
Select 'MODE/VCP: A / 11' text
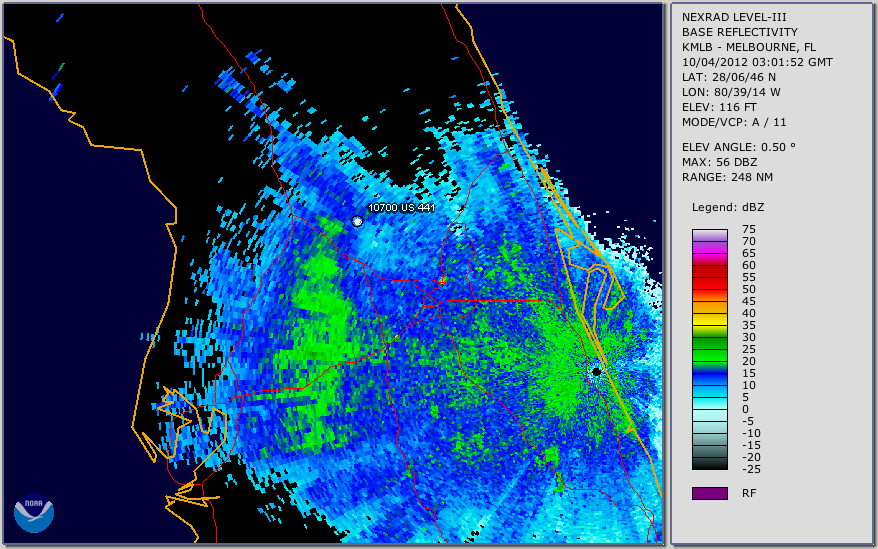click(734, 122)
